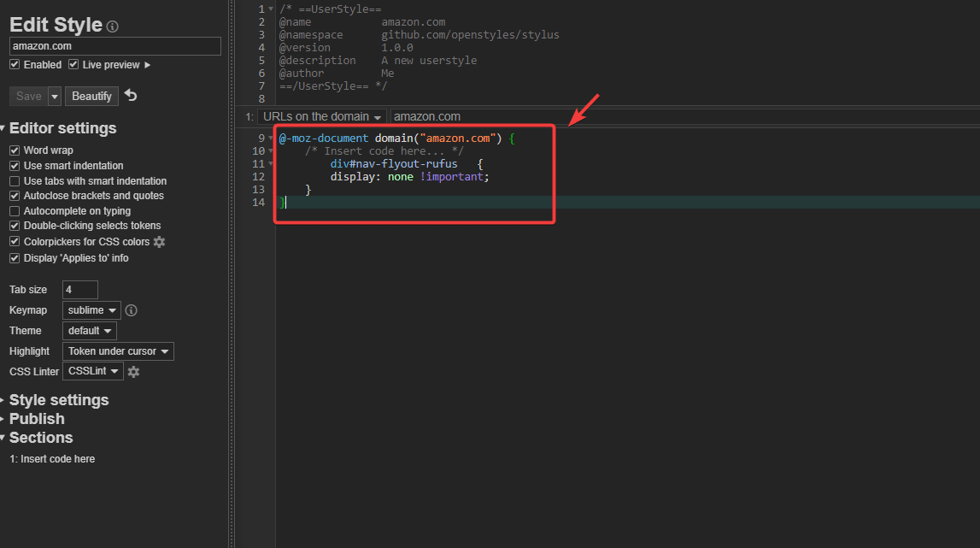Disable the Word wrap checkbox
Image resolution: width=980 pixels, height=548 pixels.
15,150
